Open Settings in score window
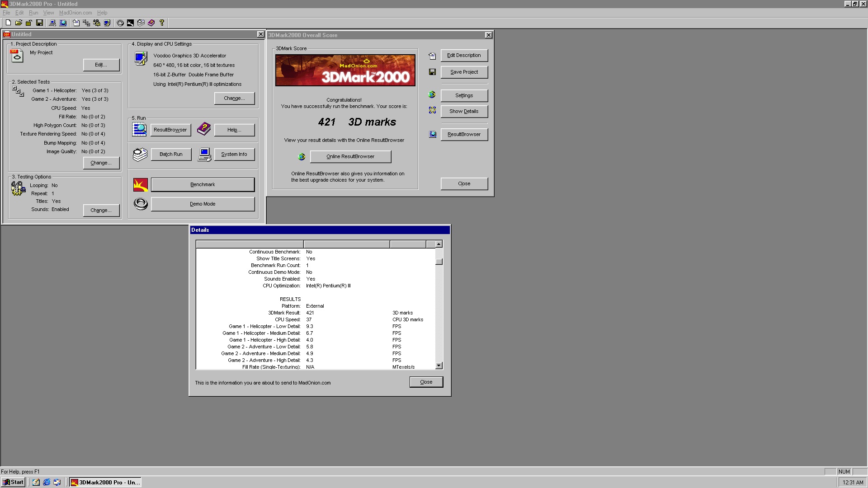 [464, 96]
